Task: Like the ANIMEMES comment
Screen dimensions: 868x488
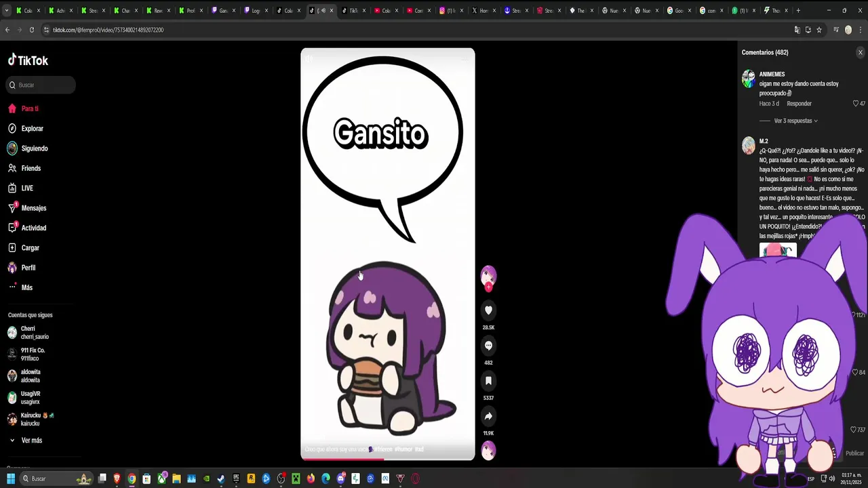Action: [856, 104]
